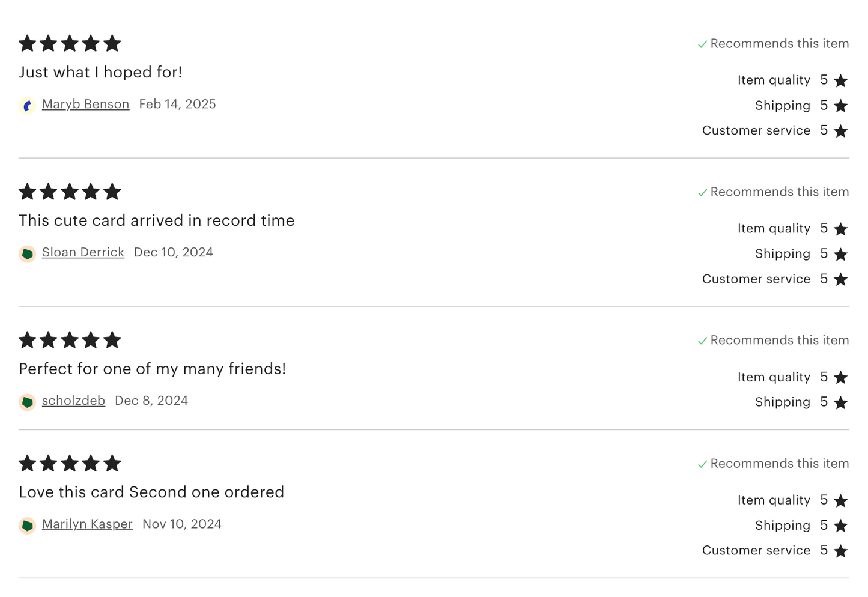The height and width of the screenshot is (597, 868).
Task: Open Maryb Benson's profile link
Action: tap(85, 104)
